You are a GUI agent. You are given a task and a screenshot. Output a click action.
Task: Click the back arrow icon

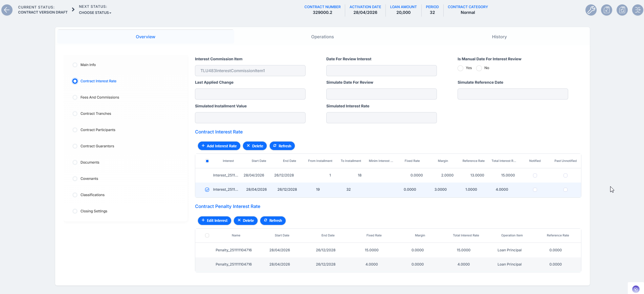tap(7, 10)
